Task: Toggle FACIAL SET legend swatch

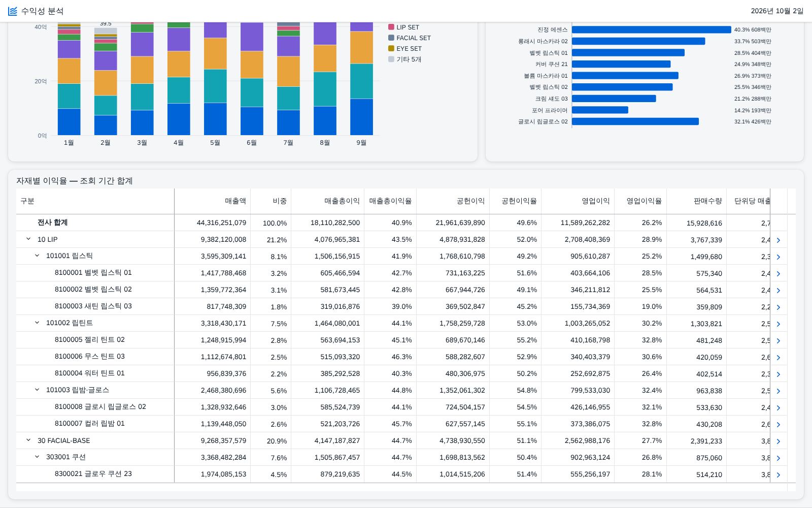Action: point(391,38)
